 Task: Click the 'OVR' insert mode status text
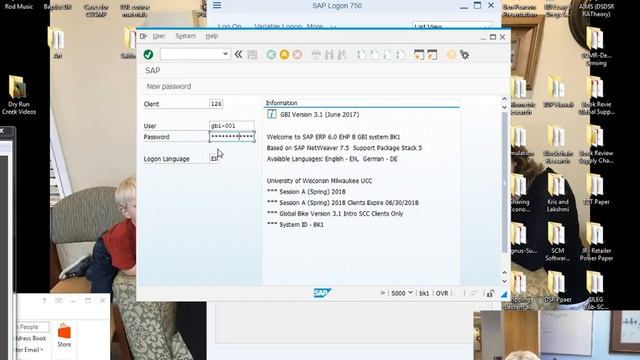[x=442, y=293]
